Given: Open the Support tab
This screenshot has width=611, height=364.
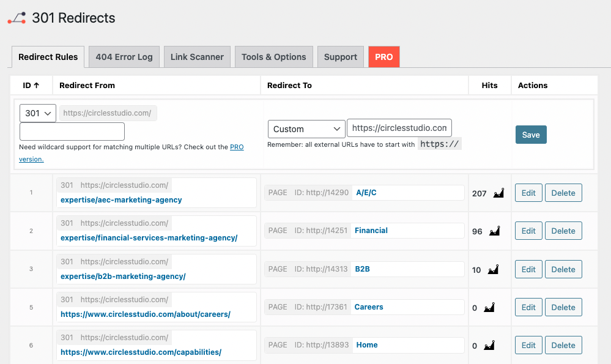Looking at the screenshot, I should (340, 56).
